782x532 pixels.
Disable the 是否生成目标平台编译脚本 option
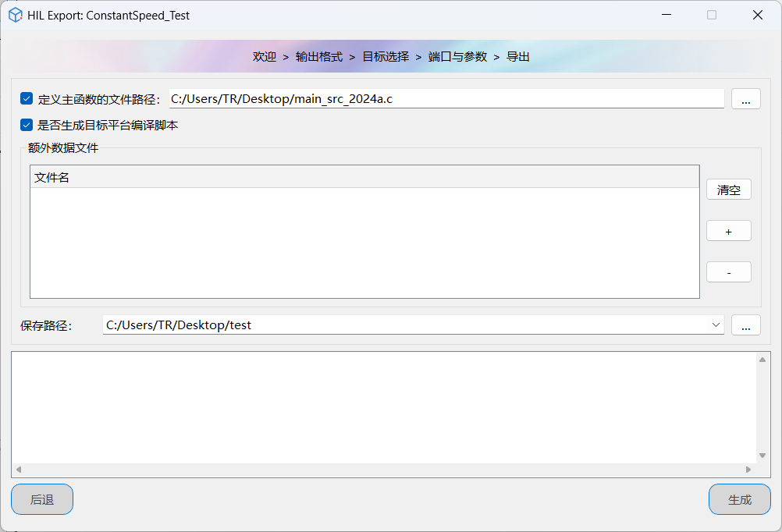27,125
